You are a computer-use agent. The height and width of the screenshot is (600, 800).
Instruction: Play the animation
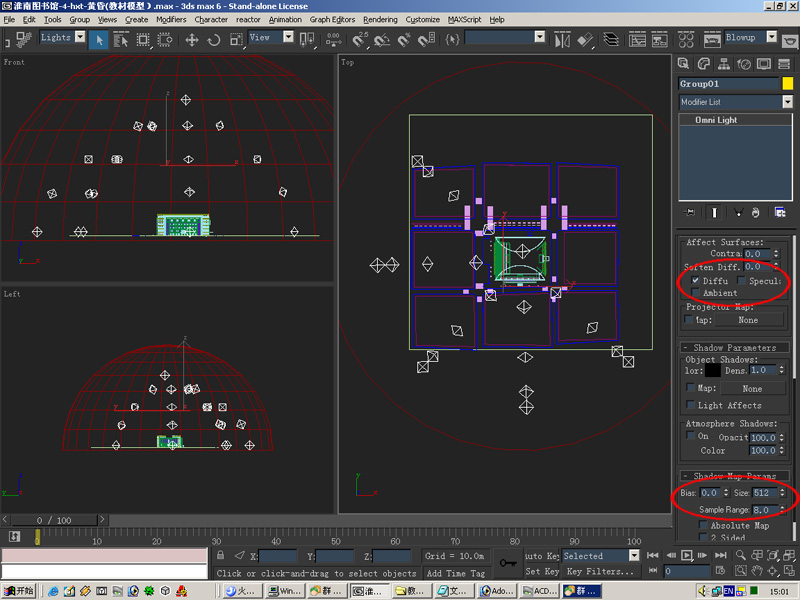point(687,555)
